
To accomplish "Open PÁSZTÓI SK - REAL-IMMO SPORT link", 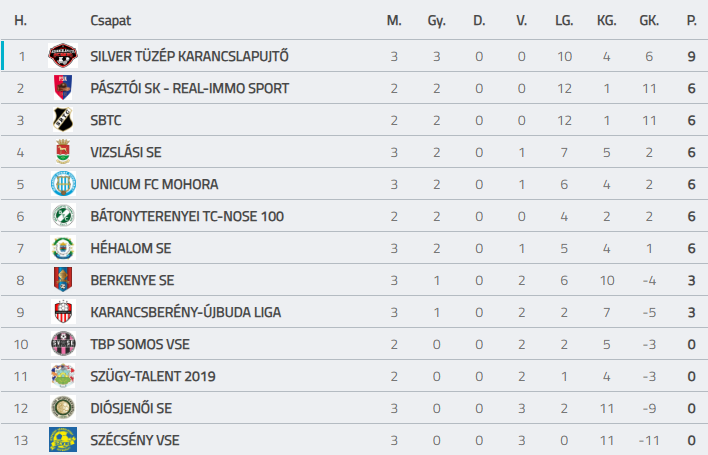I will [x=190, y=88].
